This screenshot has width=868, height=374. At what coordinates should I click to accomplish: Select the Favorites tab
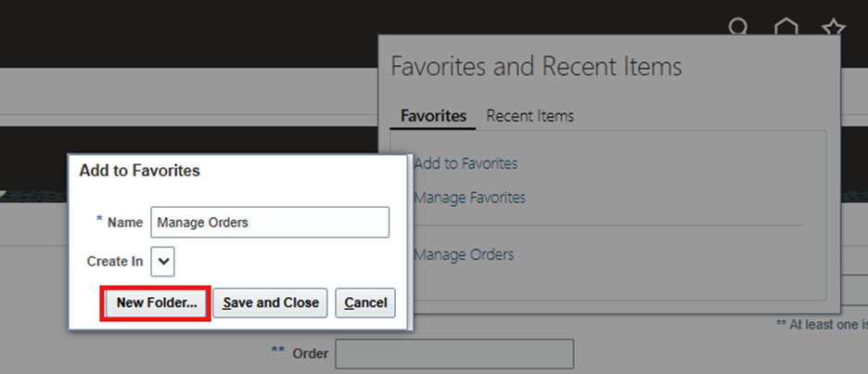pos(433,116)
